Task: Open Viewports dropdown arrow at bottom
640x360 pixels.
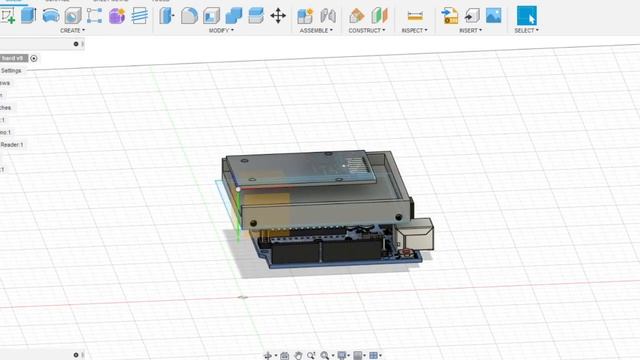Action: point(380,356)
